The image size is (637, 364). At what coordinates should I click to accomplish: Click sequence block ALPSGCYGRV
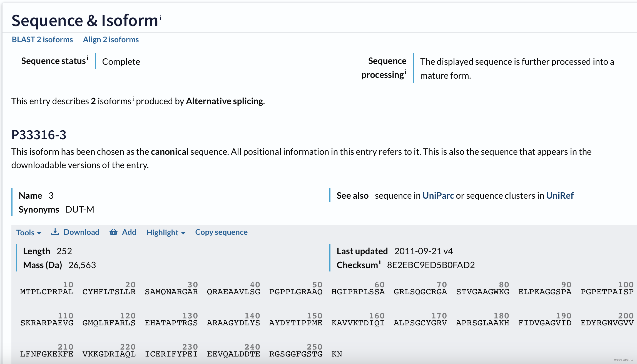point(420,323)
